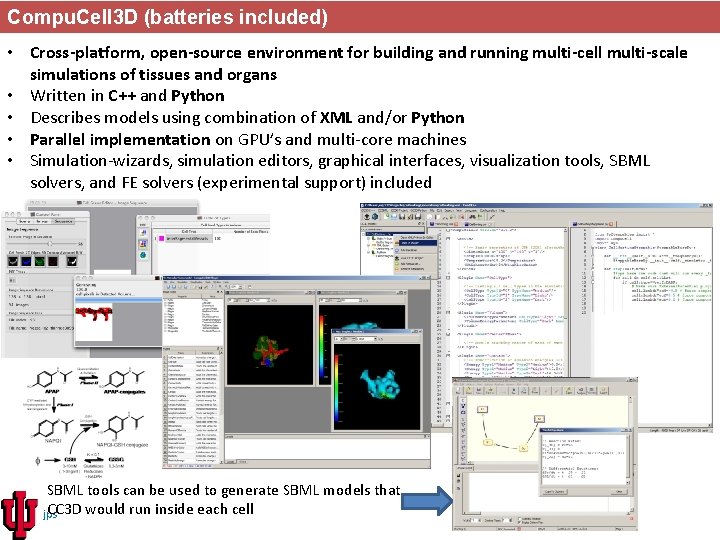720x540 pixels.
Task: Click the magenta cell type color swatch
Action: point(162,238)
